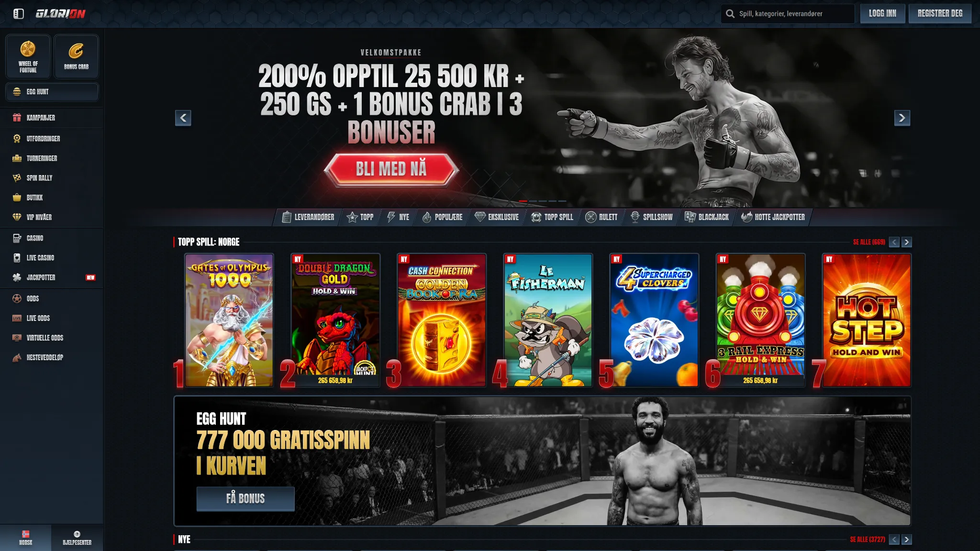This screenshot has width=980, height=551.
Task: Open Hestevedde­løp horse icon item
Action: pyautogui.click(x=17, y=357)
